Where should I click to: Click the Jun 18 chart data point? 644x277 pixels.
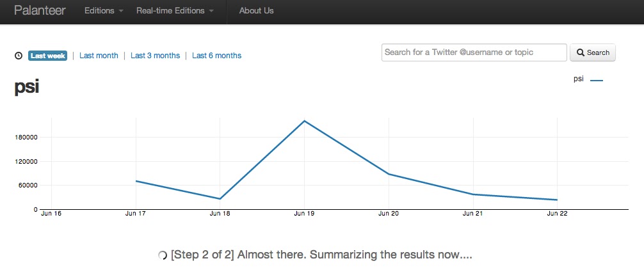[x=220, y=199]
